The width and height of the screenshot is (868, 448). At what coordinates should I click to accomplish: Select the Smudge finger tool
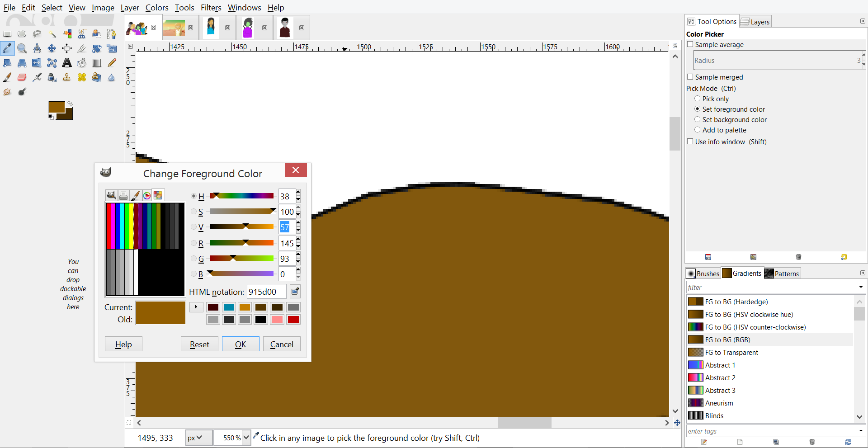(x=7, y=92)
